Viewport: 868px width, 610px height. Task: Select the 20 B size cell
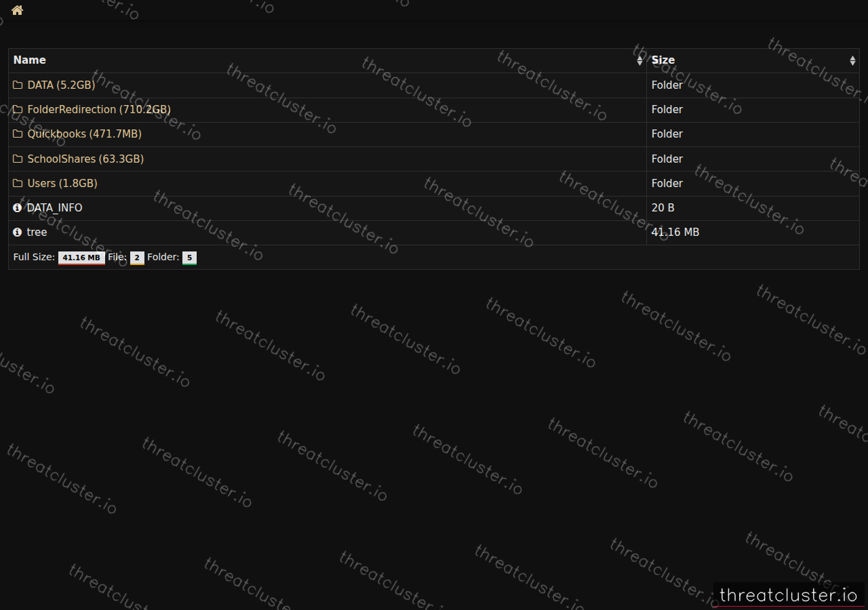pyautogui.click(x=753, y=208)
